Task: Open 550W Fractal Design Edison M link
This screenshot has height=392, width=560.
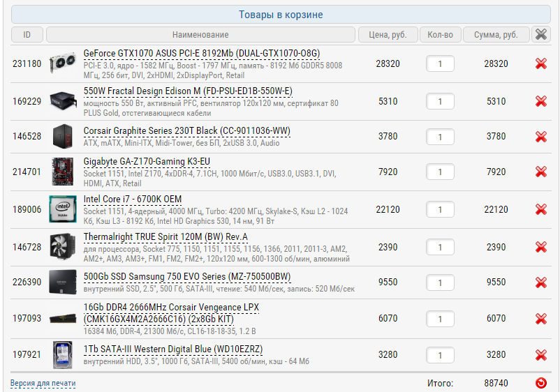Action: click(x=188, y=91)
